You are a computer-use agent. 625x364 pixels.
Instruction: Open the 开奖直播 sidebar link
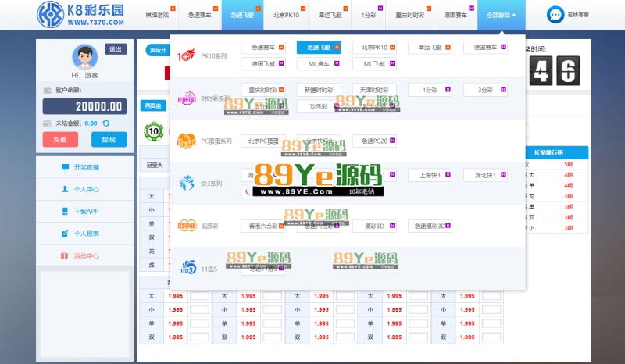tap(85, 167)
